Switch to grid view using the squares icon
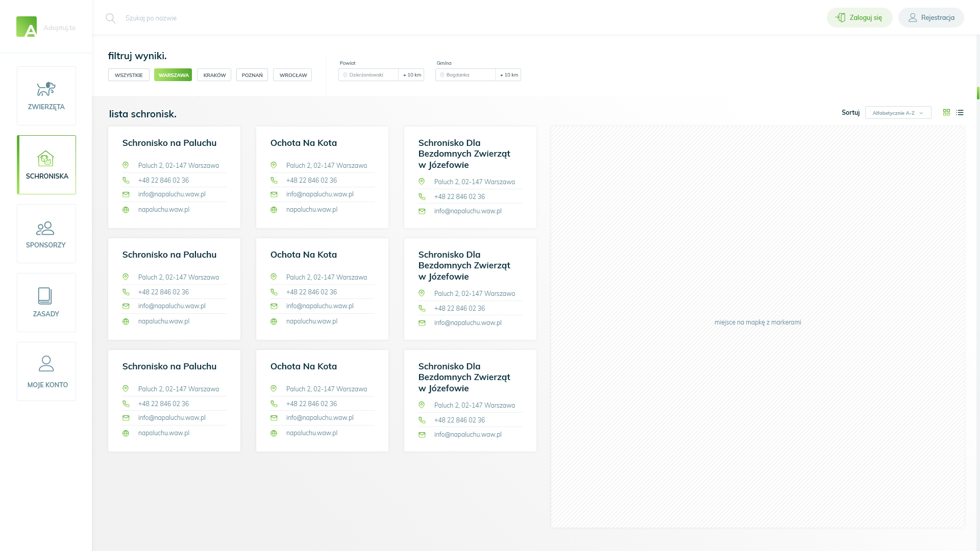The width and height of the screenshot is (980, 551). 946,112
